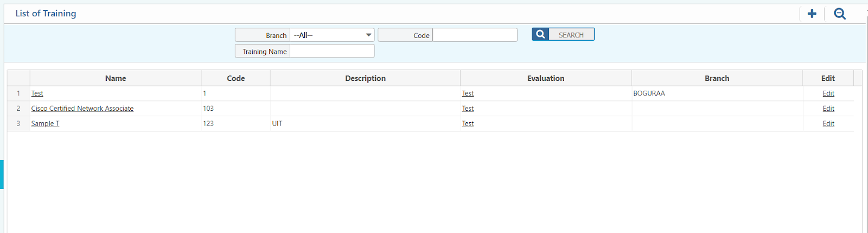Open the Evaluation Test link for Cisco row

(468, 109)
